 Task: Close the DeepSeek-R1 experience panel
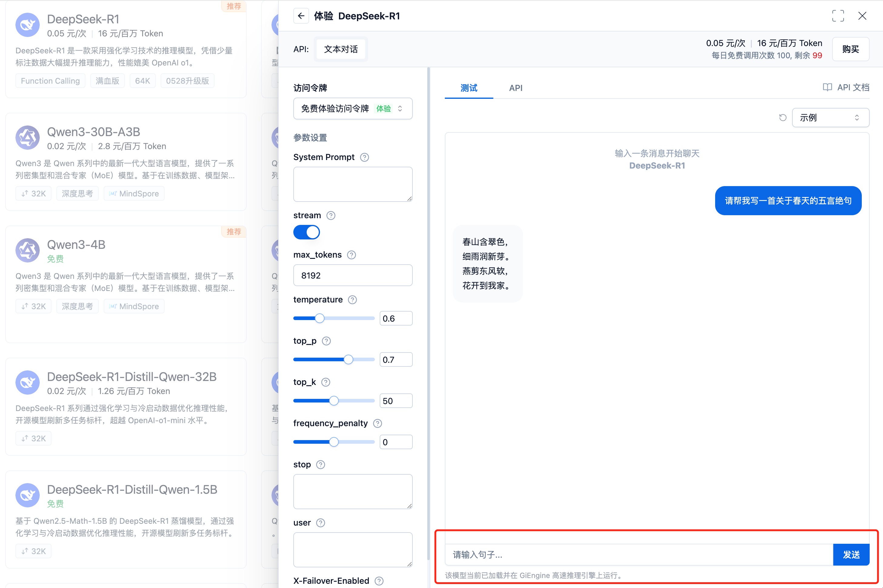click(862, 16)
